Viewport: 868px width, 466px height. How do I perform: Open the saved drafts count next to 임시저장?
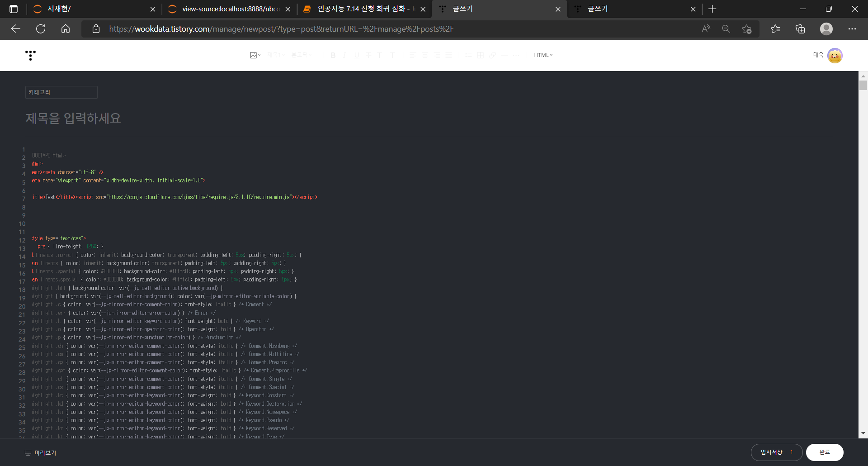pyautogui.click(x=792, y=452)
